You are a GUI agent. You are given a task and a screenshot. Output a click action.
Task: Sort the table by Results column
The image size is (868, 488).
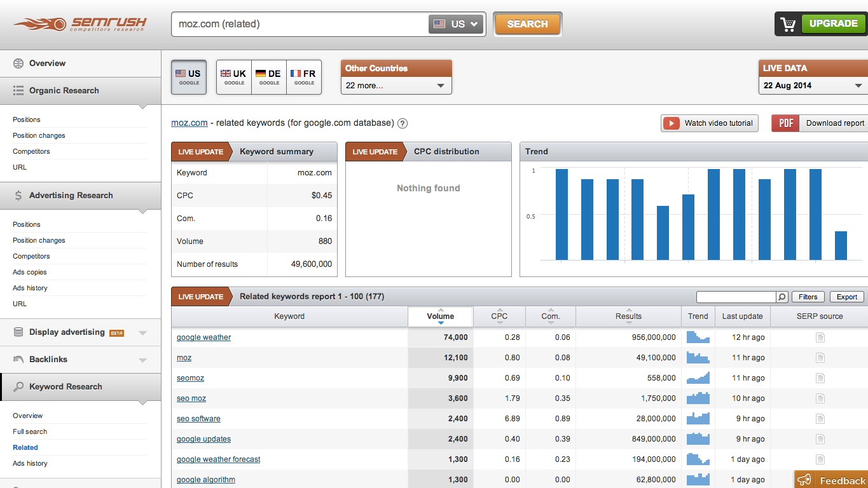628,316
